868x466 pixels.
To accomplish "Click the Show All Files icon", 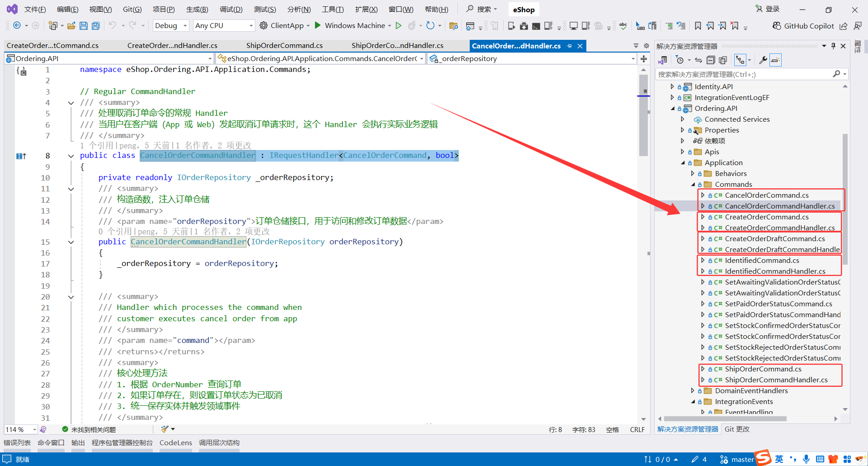I will click(723, 60).
